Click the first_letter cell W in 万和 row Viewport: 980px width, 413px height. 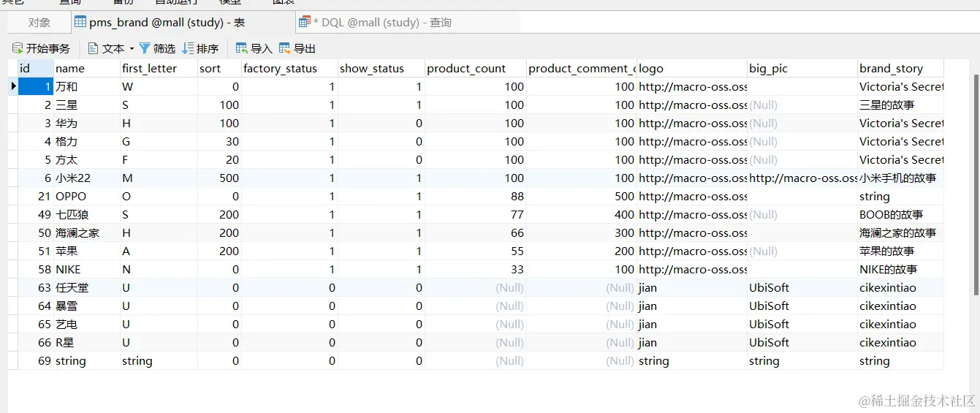[159, 86]
